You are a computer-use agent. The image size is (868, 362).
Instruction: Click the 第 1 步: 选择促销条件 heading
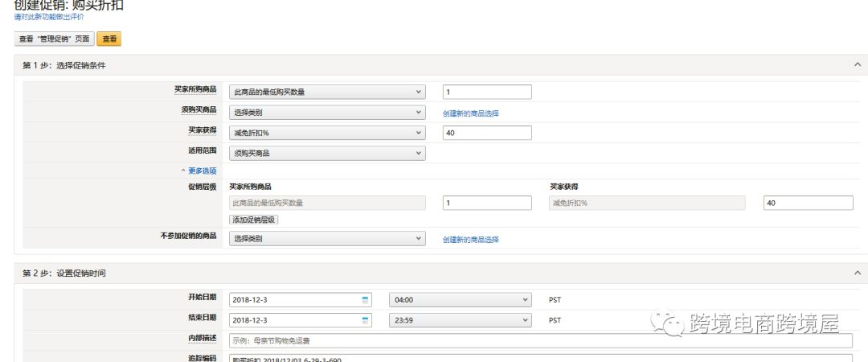(x=63, y=65)
